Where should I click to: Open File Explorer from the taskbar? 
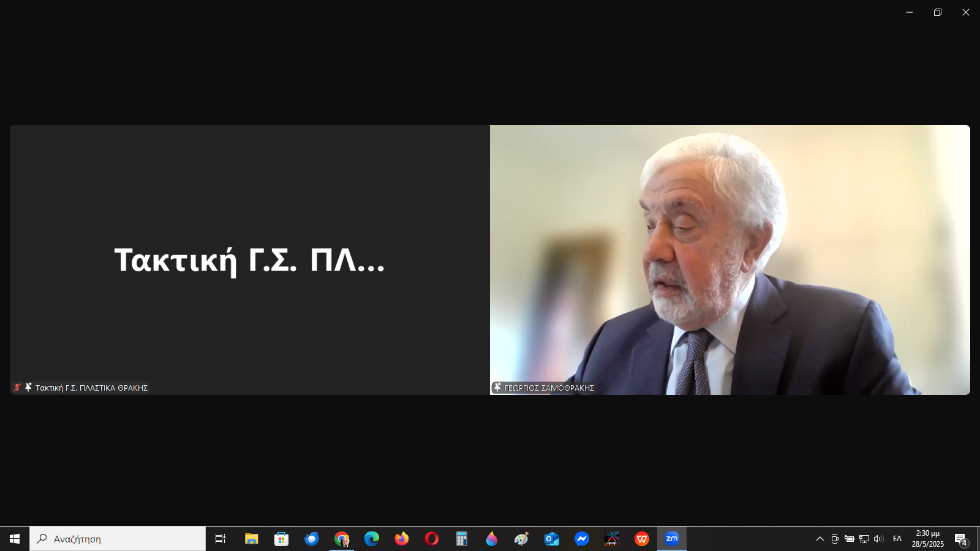[251, 539]
